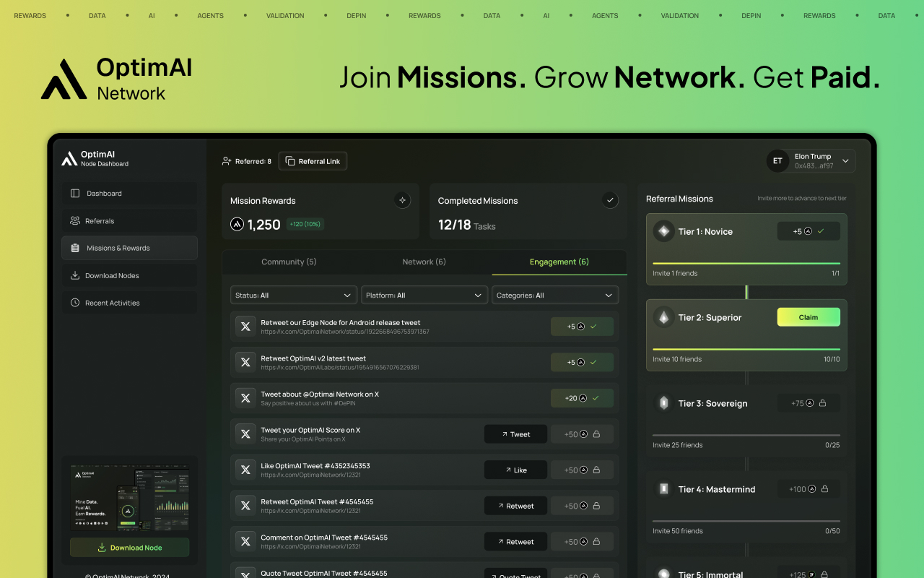Click the Tier 1: Novice badge icon
The width and height of the screenshot is (924, 578).
[663, 231]
